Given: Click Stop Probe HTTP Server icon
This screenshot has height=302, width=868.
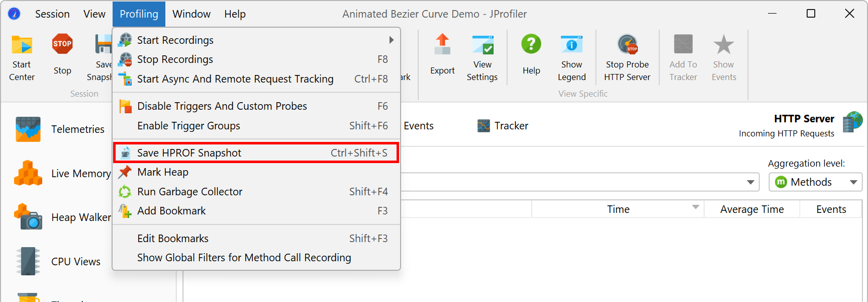Looking at the screenshot, I should (x=627, y=45).
